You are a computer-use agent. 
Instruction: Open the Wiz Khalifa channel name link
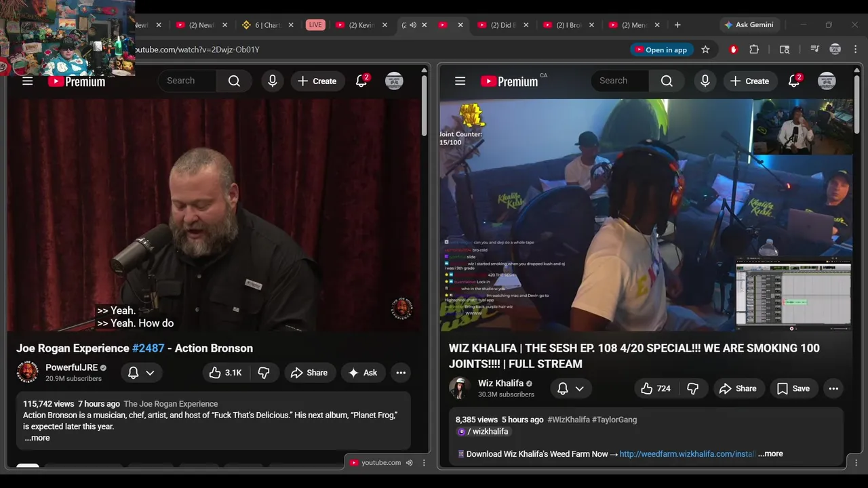tap(500, 383)
